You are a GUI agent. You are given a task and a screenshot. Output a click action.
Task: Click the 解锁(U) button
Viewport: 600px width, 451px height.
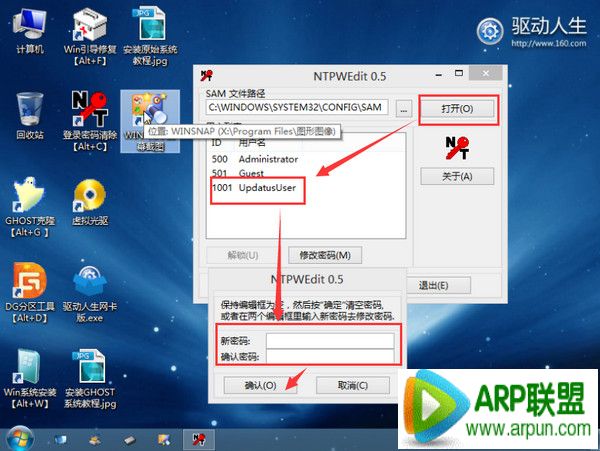[x=243, y=255]
